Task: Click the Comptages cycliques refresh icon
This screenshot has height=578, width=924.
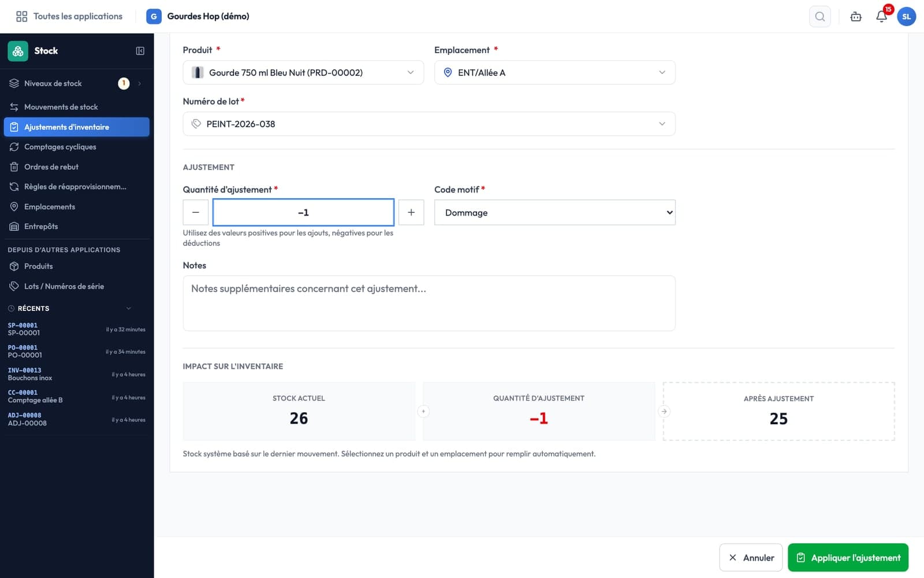Action: coord(14,147)
